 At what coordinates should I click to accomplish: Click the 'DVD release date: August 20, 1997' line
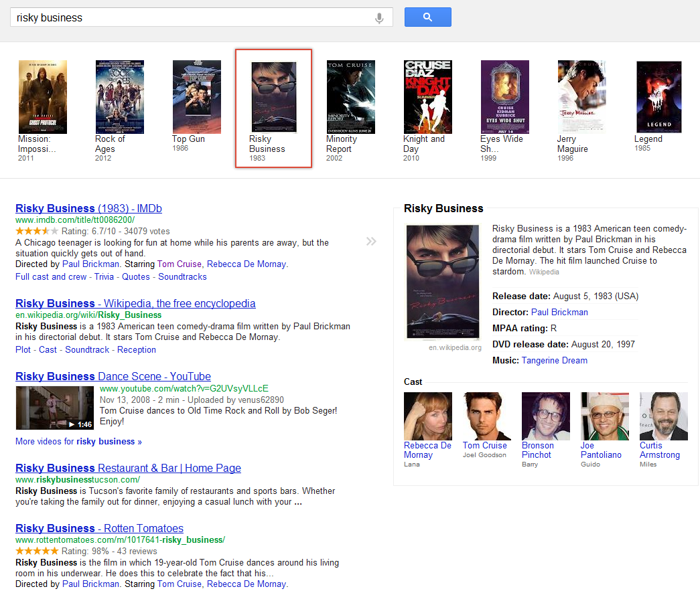click(563, 344)
